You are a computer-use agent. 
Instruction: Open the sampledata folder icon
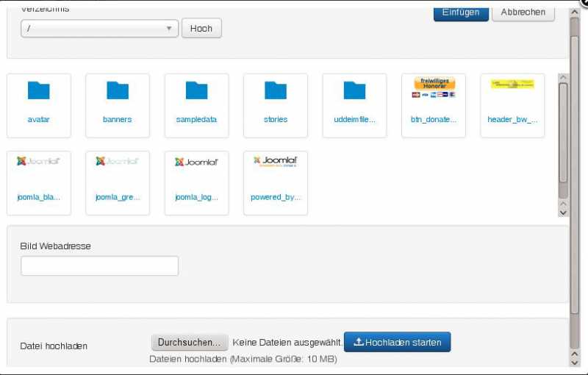196,91
